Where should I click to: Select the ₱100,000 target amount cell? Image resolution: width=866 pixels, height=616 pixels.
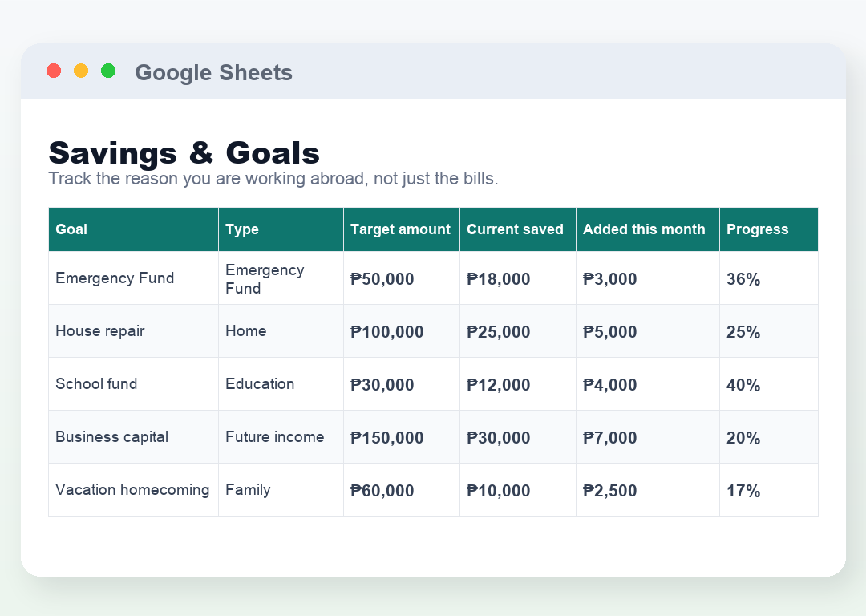pyautogui.click(x=402, y=331)
